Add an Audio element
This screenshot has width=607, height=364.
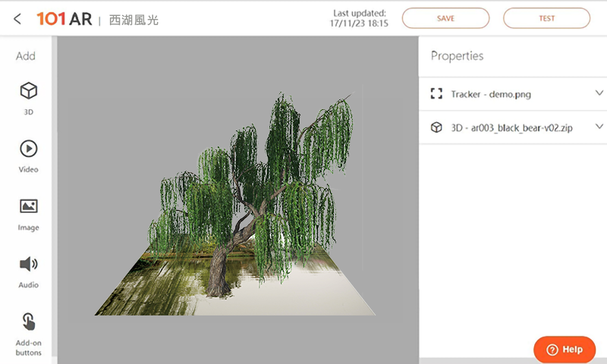[x=28, y=271]
